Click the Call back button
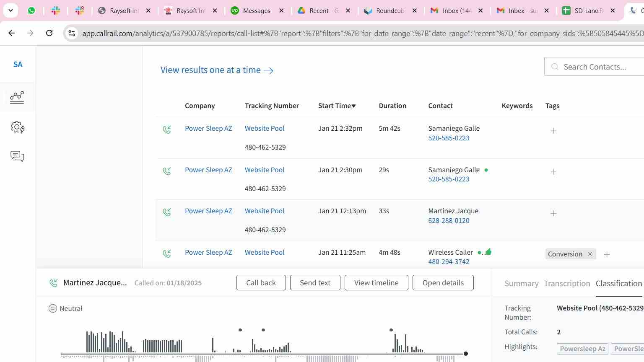Screen dimensions: 644x362 [261, 283]
